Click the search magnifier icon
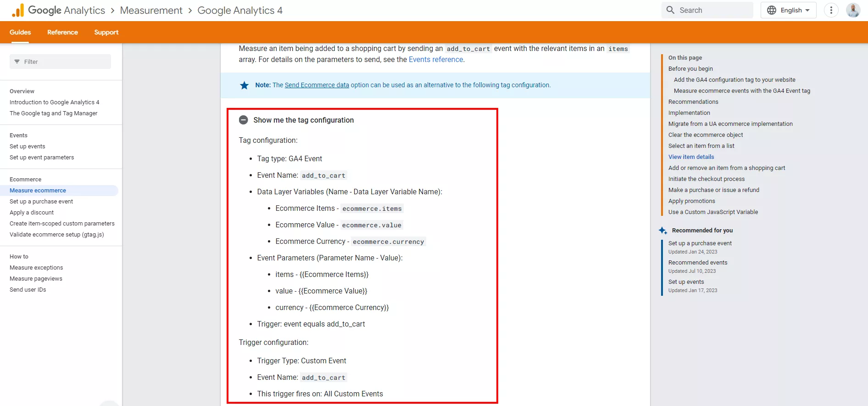The height and width of the screenshot is (406, 868). click(x=670, y=10)
